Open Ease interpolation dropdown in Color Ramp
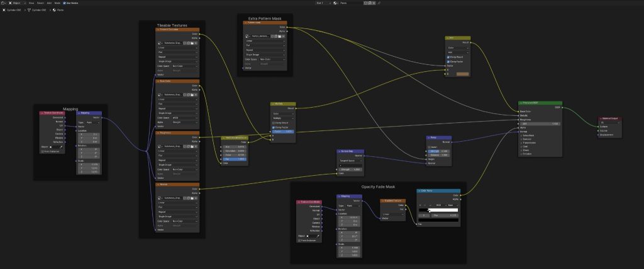Screen dimensions: 644x269 pyautogui.click(x=452, y=205)
